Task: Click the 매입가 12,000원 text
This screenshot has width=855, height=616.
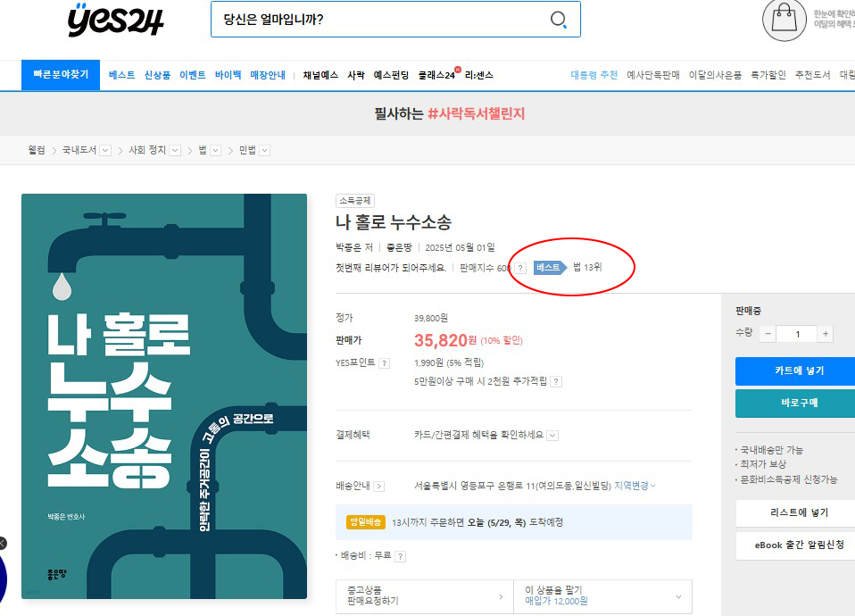Action: pyautogui.click(x=556, y=601)
